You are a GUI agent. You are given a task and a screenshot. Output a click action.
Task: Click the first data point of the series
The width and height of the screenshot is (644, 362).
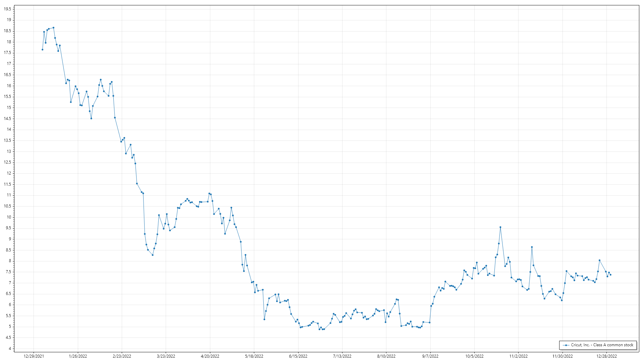[x=42, y=50]
